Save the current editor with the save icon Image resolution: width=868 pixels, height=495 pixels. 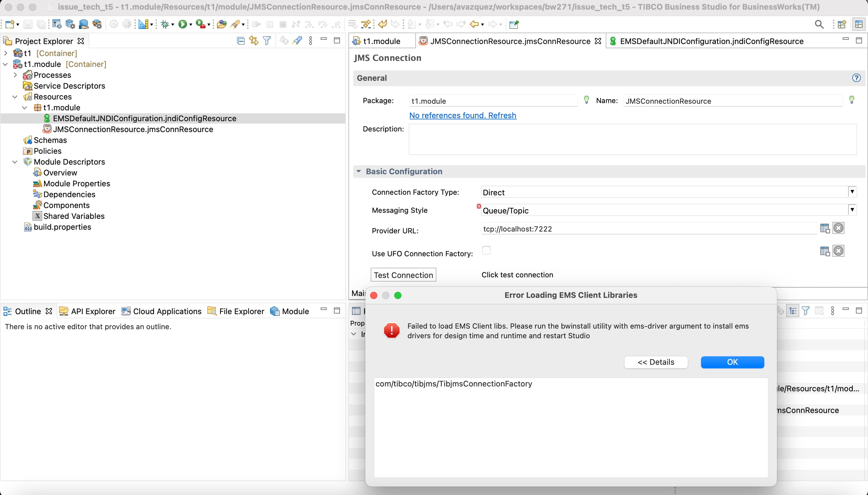(x=28, y=24)
